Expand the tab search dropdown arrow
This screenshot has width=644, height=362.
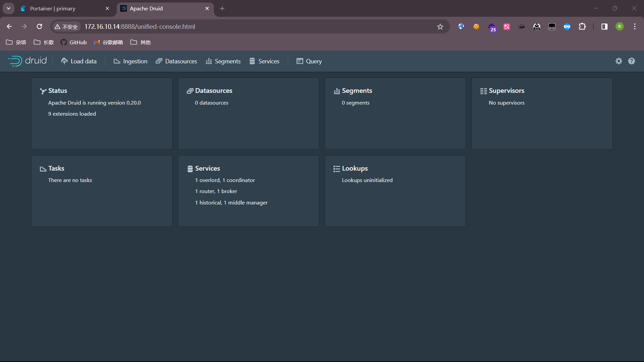pyautogui.click(x=8, y=8)
